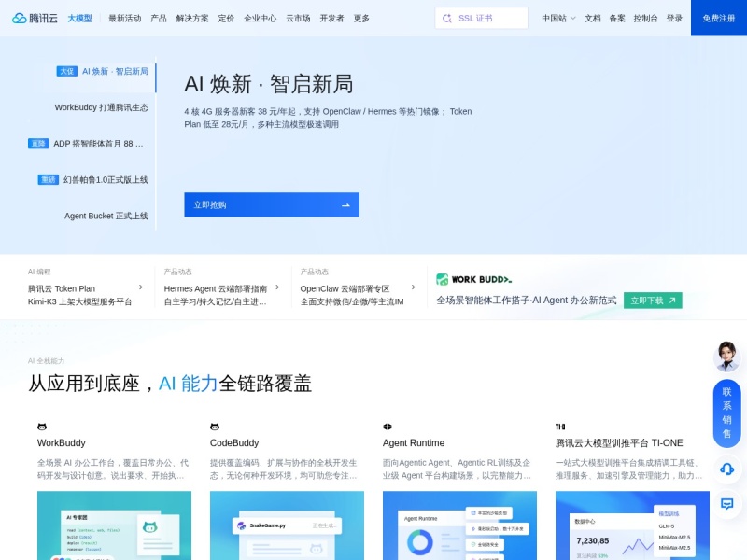Click the 立即抢购 button

tap(272, 204)
